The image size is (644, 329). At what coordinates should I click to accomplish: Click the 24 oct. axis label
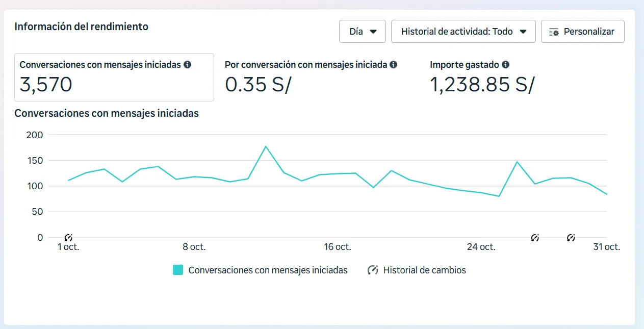481,247
